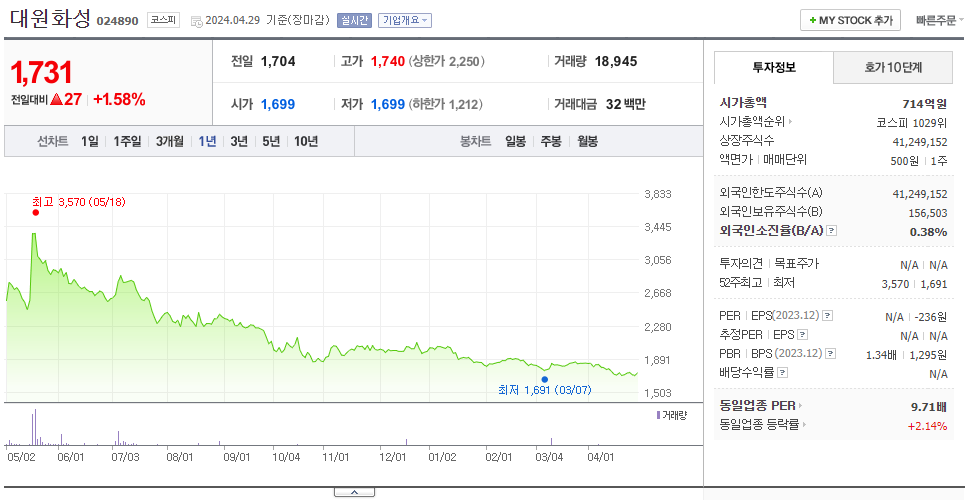
Task: Select the 1년 line chart period
Action: tap(207, 141)
